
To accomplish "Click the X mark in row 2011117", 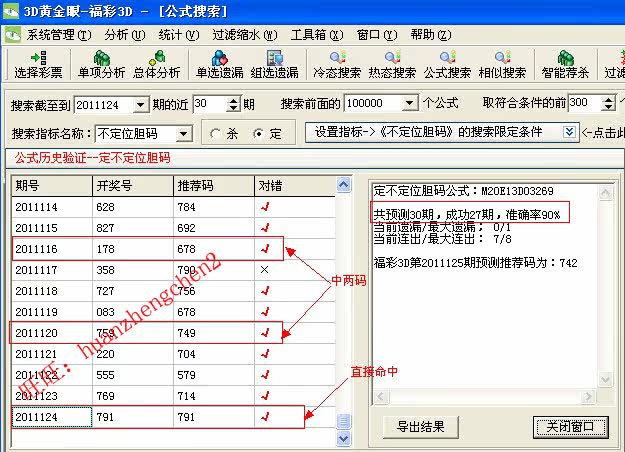I will coord(264,270).
